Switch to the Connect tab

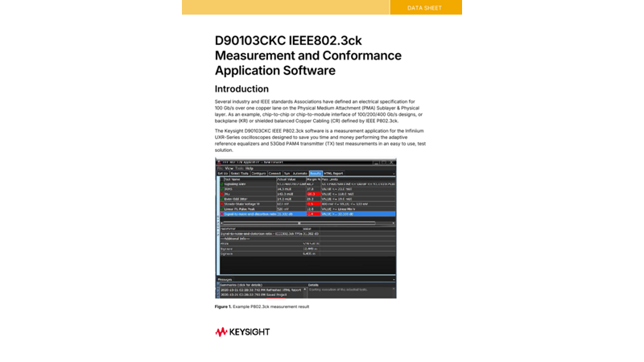(275, 174)
